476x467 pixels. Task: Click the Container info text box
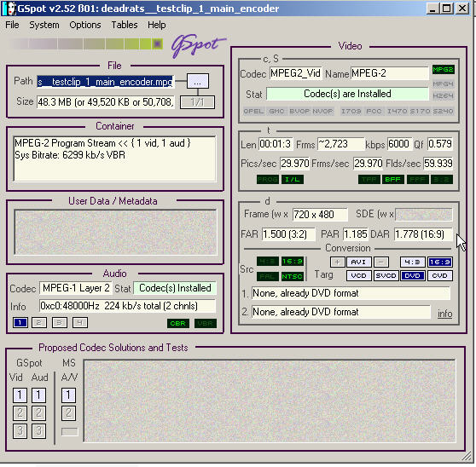[115, 159]
